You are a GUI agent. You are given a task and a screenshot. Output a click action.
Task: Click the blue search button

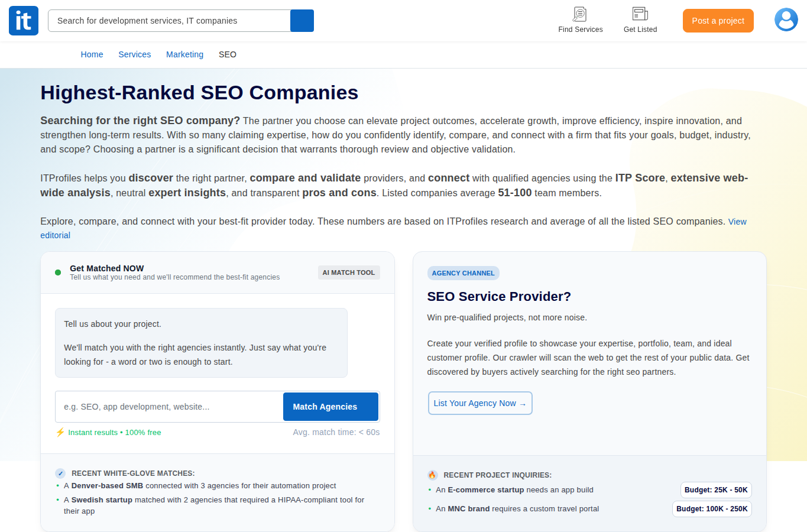[302, 21]
